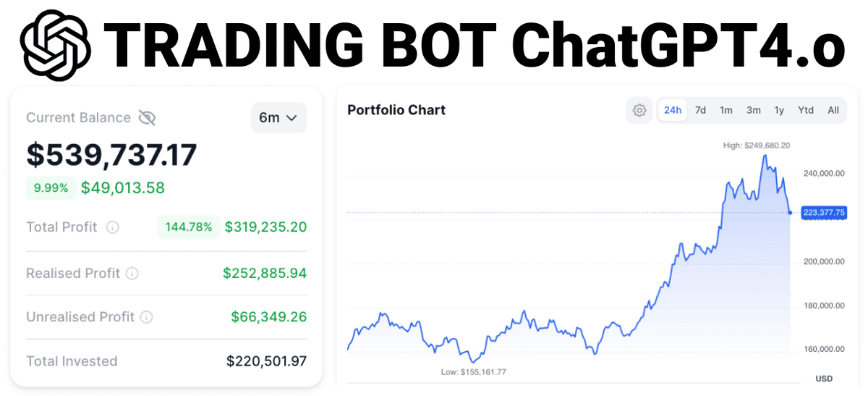The image size is (868, 396).
Task: Select the Ytd chart range
Action: [806, 110]
